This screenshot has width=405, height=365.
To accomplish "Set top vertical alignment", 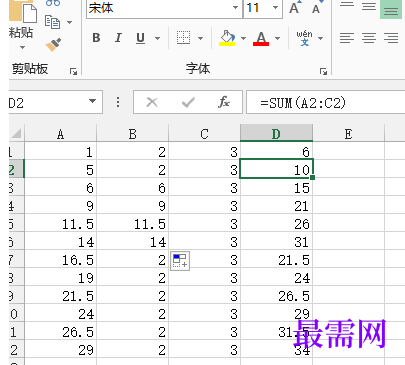I will [347, 5].
